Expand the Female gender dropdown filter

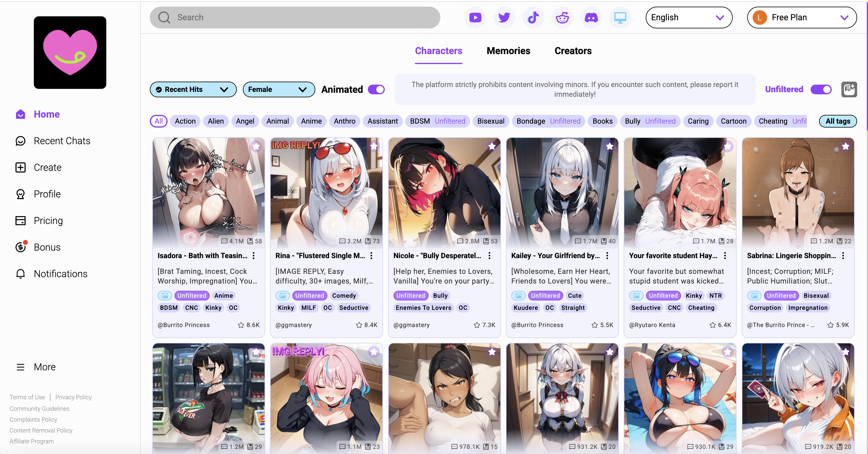click(277, 89)
